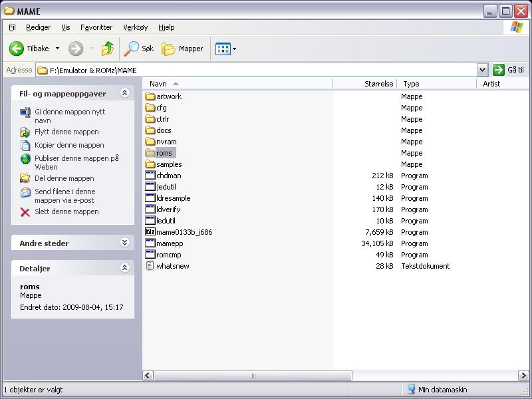
Task: Select the nvram folder icon
Action: (150, 142)
